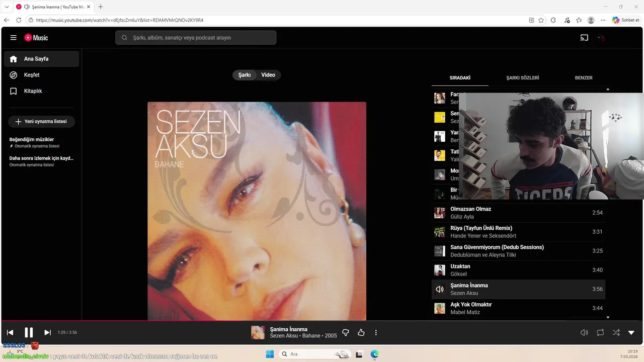The height and width of the screenshot is (362, 644).
Task: Play Sana Güvenmiyorum (Dedub Sessions)
Action: [518, 251]
